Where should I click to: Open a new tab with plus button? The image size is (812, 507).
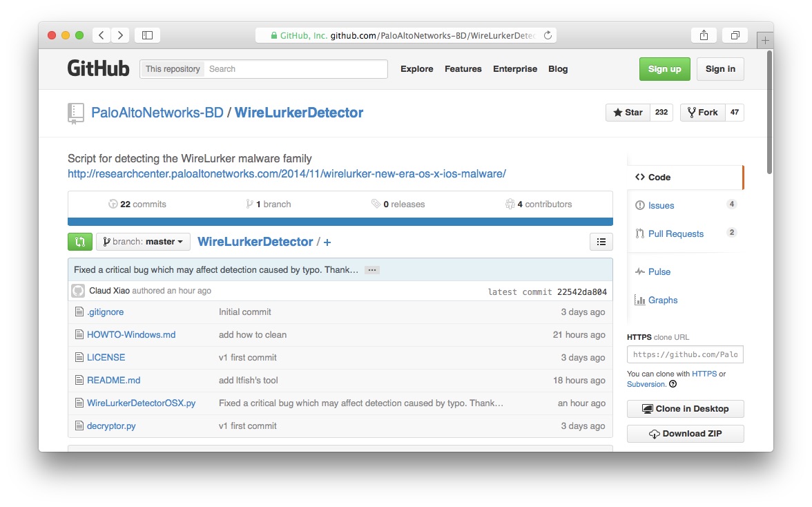(x=765, y=40)
